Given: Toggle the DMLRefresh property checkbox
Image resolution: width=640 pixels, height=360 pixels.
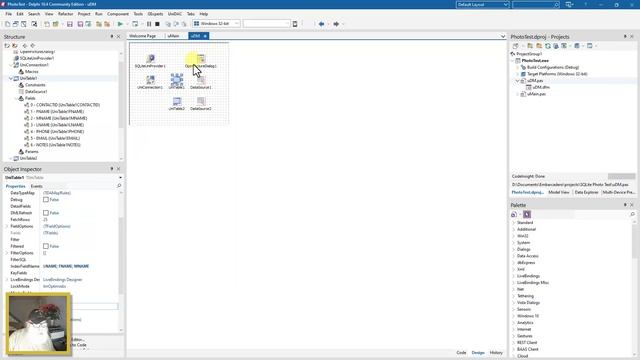Looking at the screenshot, I should (x=46, y=213).
